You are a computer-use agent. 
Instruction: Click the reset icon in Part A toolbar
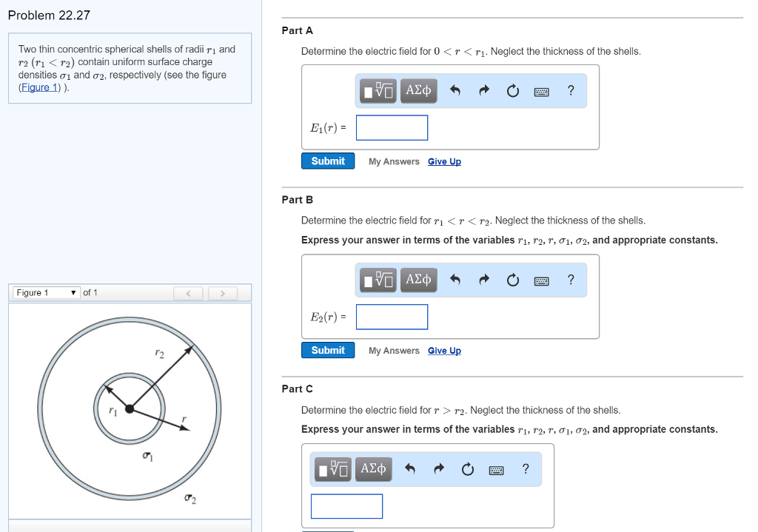coord(513,91)
